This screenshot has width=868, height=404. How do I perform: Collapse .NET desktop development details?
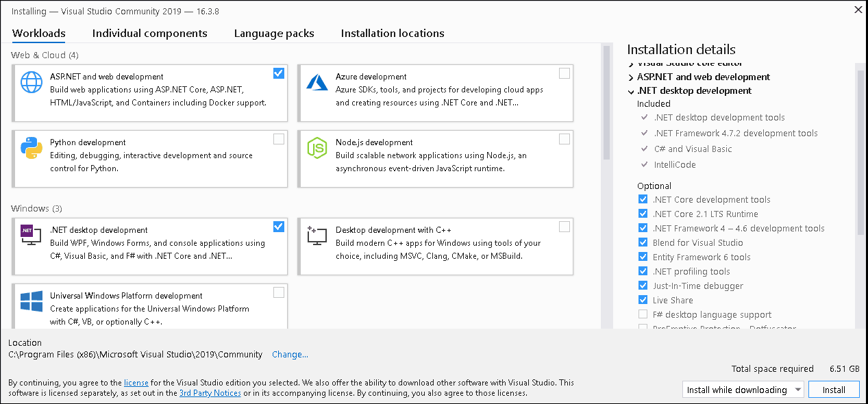tap(631, 91)
